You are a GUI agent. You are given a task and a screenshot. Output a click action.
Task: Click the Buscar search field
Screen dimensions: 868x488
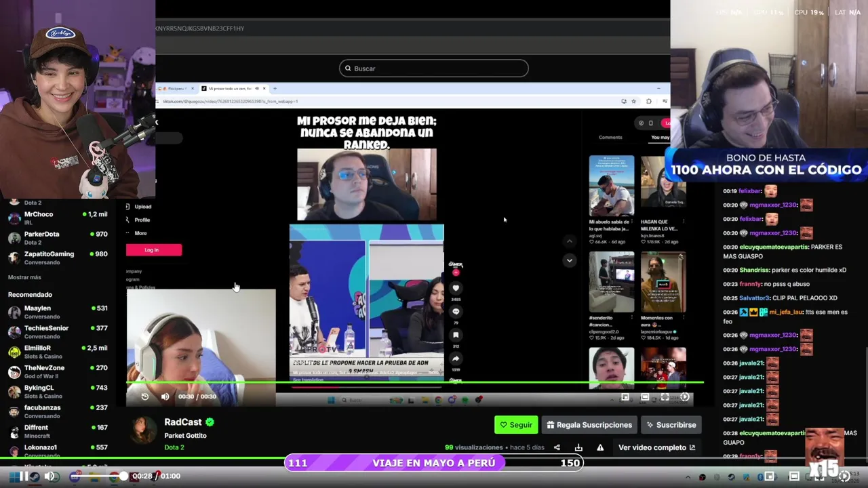coord(434,68)
